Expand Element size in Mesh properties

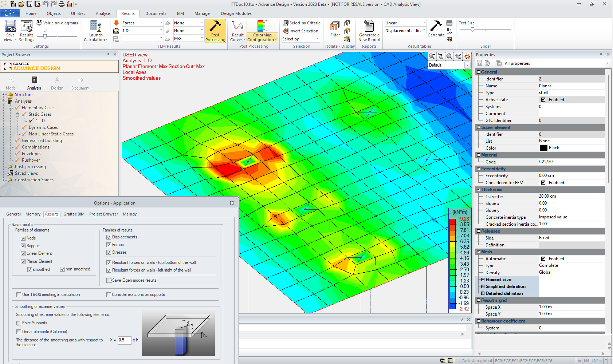coord(483,280)
